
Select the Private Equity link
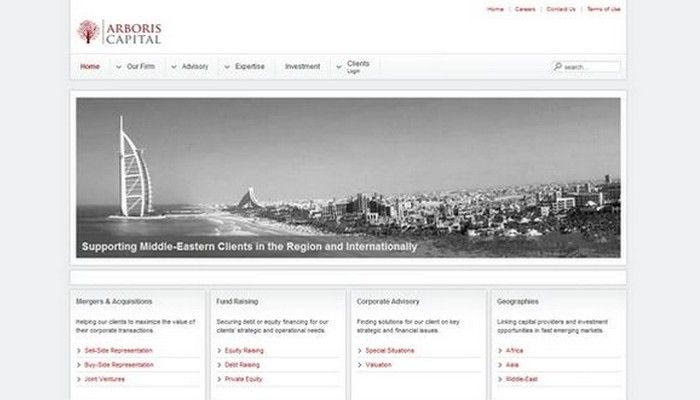[244, 380]
